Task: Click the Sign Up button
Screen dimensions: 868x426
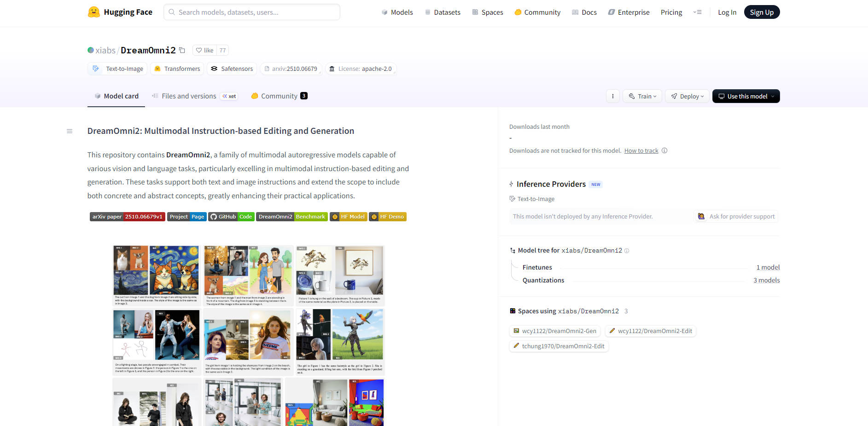Action: tap(761, 12)
